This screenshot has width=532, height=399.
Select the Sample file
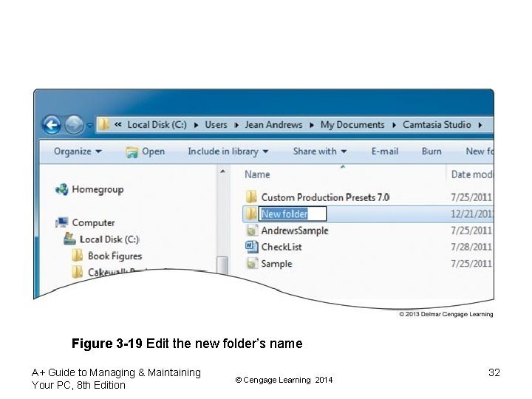tap(276, 264)
